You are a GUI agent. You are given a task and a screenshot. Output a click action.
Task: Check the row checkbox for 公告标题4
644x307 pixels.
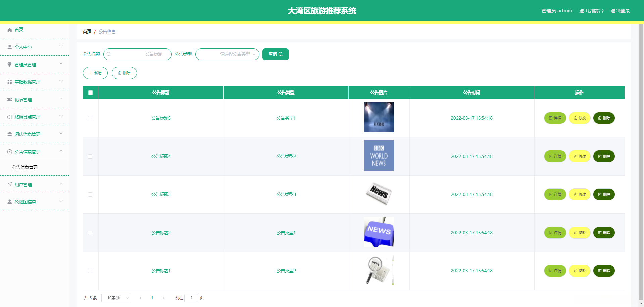90,157
